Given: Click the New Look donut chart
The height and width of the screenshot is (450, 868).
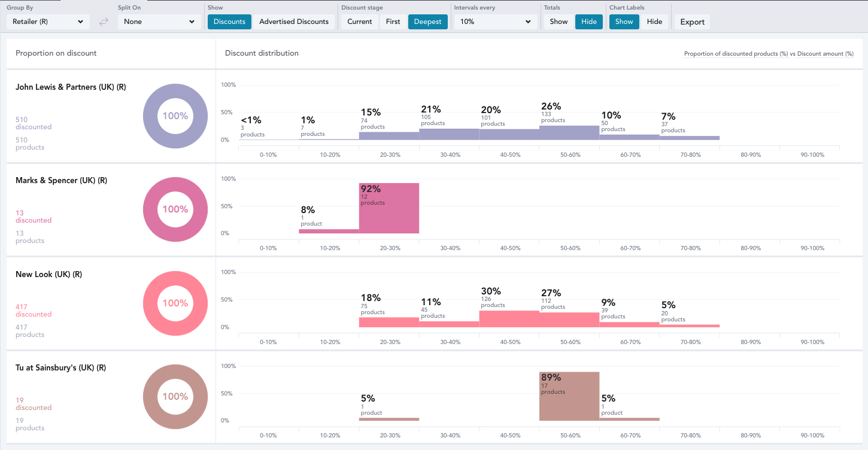Looking at the screenshot, I should click(x=175, y=303).
